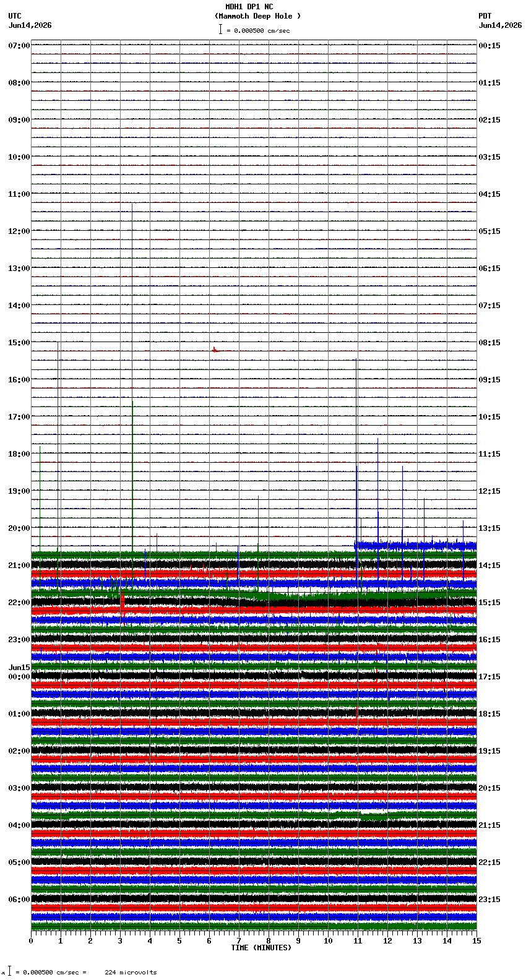The image size is (526, 980).
Task: Select the 12:00 UTC row label
Action: point(19,231)
